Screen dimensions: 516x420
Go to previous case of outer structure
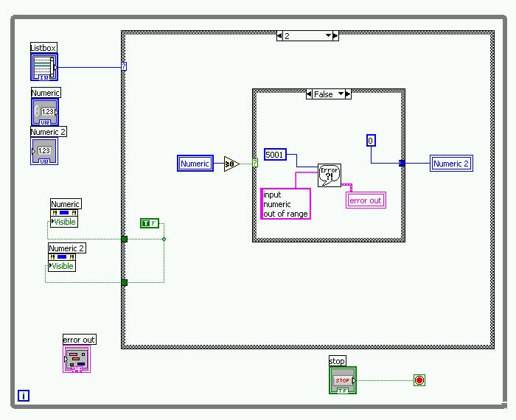click(x=279, y=36)
